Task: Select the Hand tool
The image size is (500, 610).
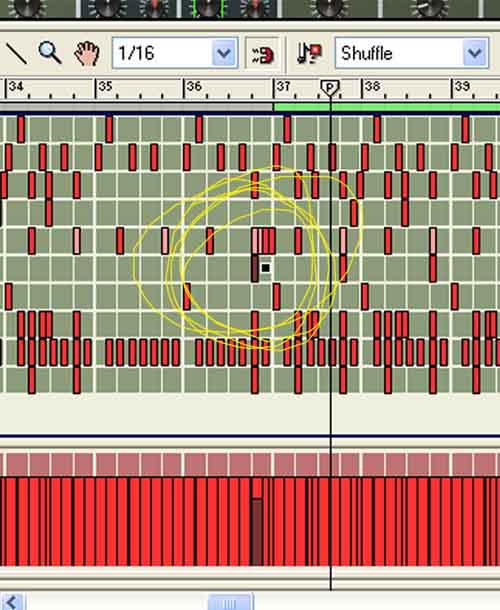Action: click(x=87, y=53)
